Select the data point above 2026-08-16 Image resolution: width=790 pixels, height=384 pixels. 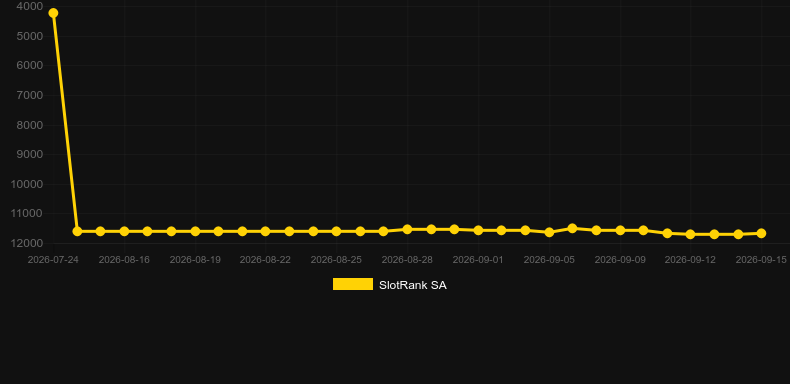pyautogui.click(x=124, y=231)
